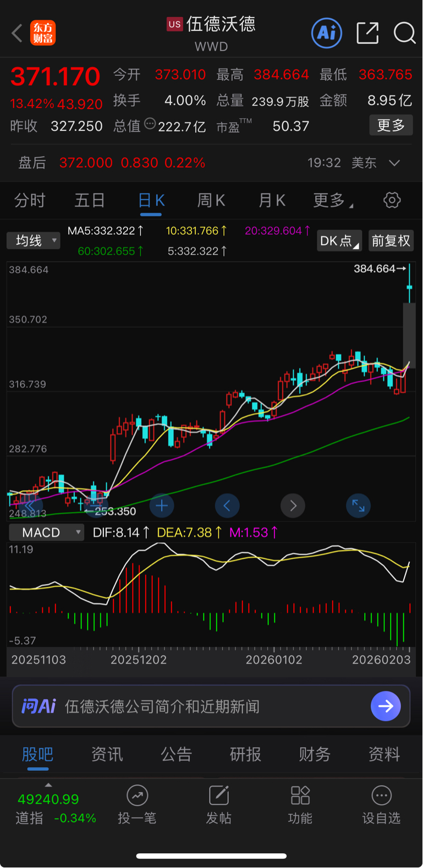Tap the 金额 8.95亿 value

point(389,100)
